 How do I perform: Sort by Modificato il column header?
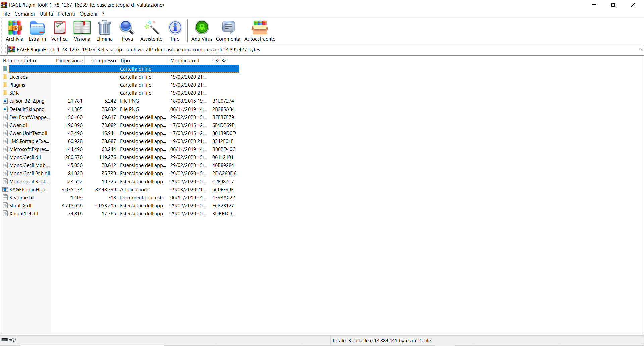point(190,61)
